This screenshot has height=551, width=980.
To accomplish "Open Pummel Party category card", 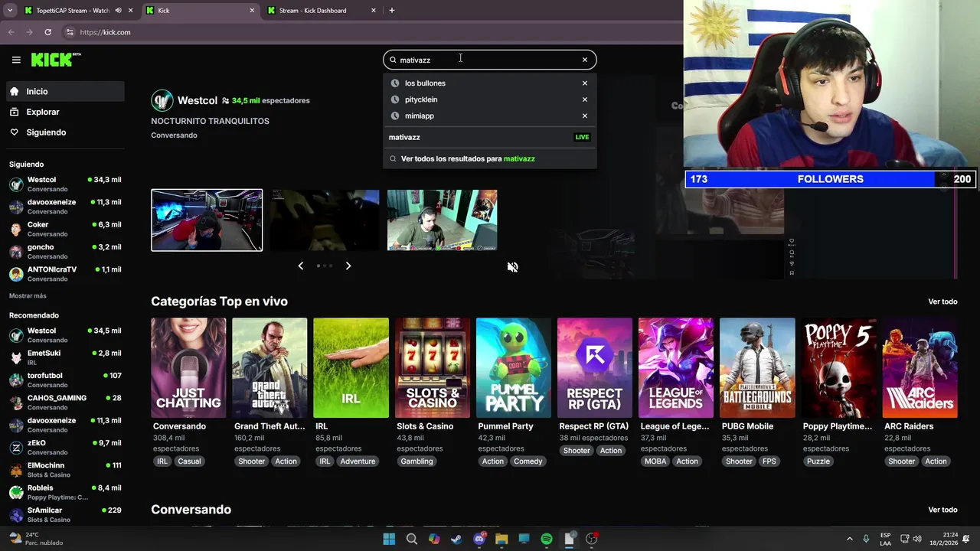I will (x=514, y=368).
